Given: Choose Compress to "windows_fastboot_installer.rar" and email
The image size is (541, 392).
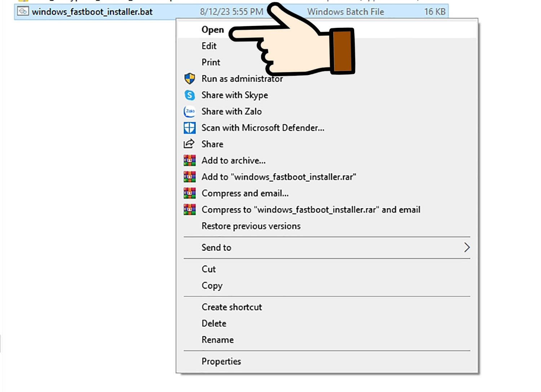Looking at the screenshot, I should (327, 210).
